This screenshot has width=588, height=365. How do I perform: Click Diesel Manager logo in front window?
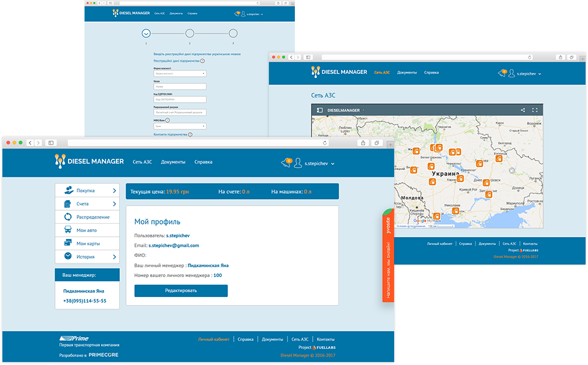click(89, 161)
